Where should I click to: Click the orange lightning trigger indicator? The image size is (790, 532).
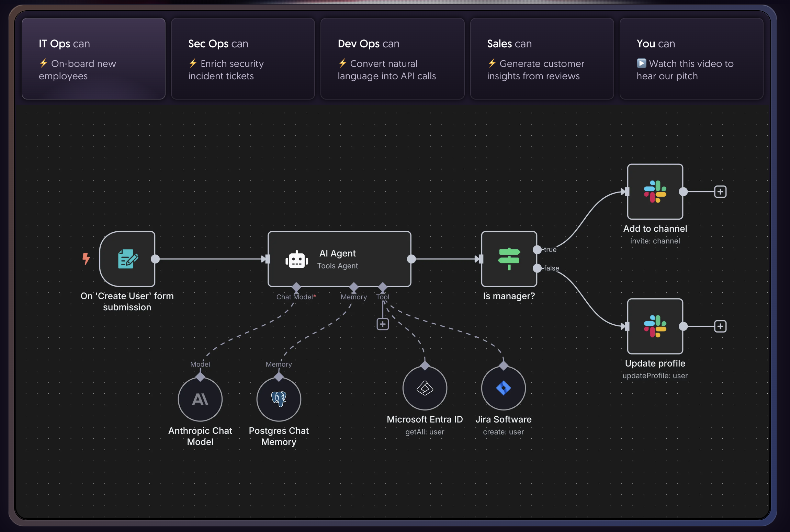(86, 258)
